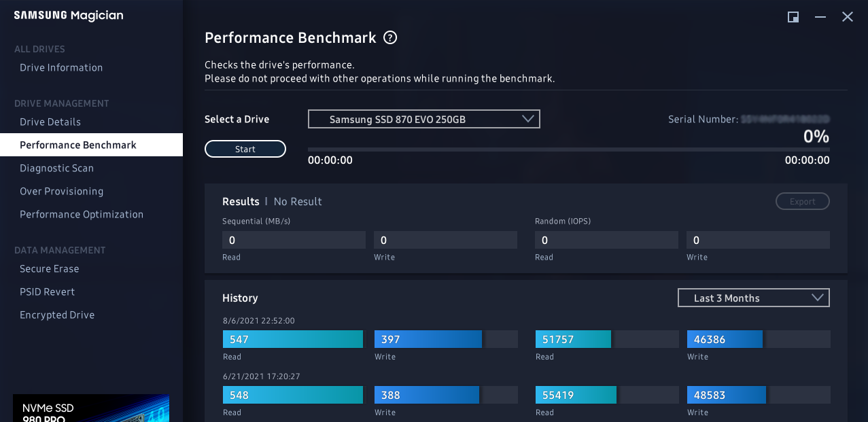Click the Performance Benchmark help question-mark icon
This screenshot has width=868, height=422.
[x=390, y=38]
